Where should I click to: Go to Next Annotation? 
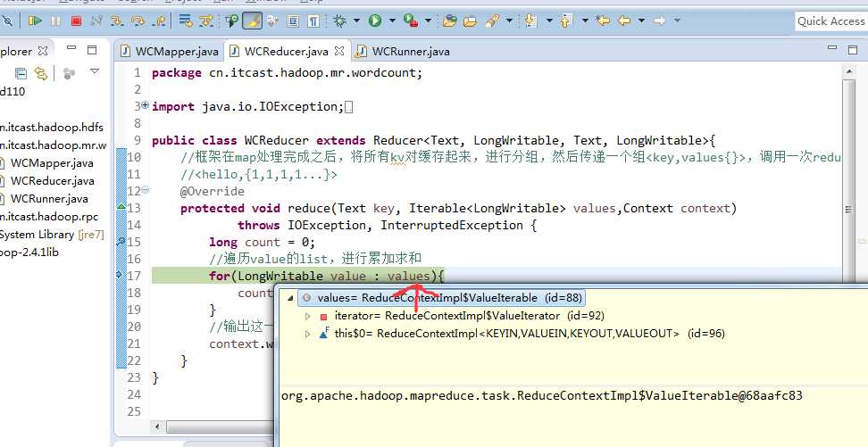coord(530,21)
